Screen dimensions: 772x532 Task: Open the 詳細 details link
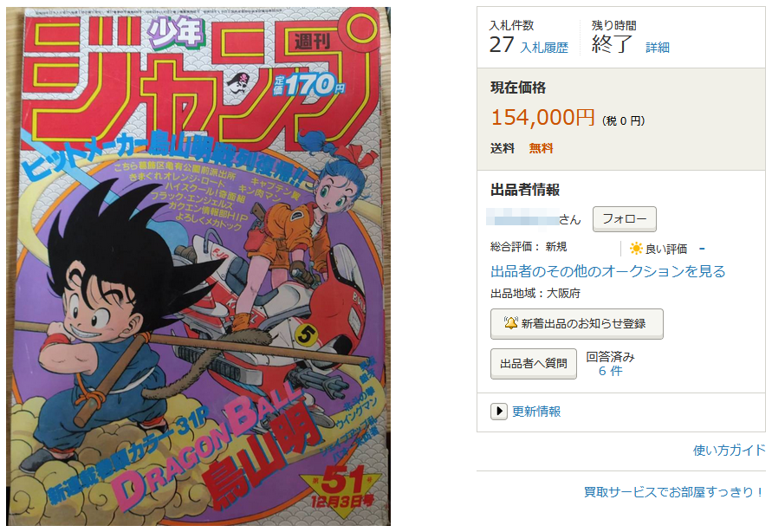(x=658, y=48)
